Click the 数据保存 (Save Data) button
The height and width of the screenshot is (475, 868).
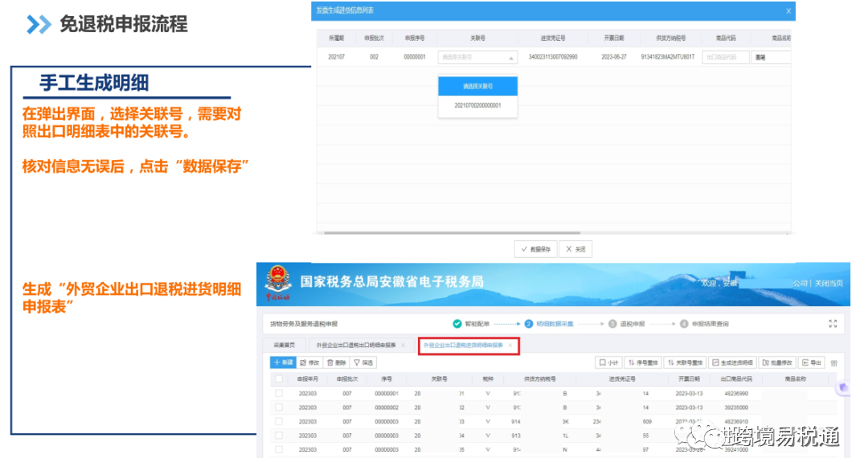(x=535, y=248)
